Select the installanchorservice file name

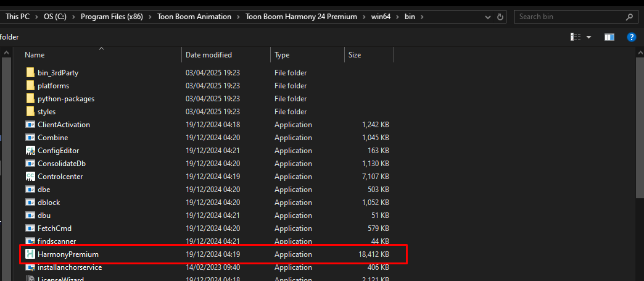point(70,267)
